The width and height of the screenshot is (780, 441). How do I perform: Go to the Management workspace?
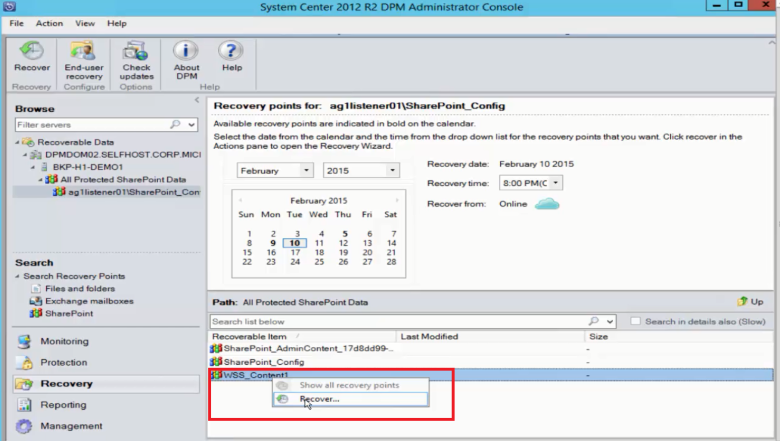pos(71,426)
